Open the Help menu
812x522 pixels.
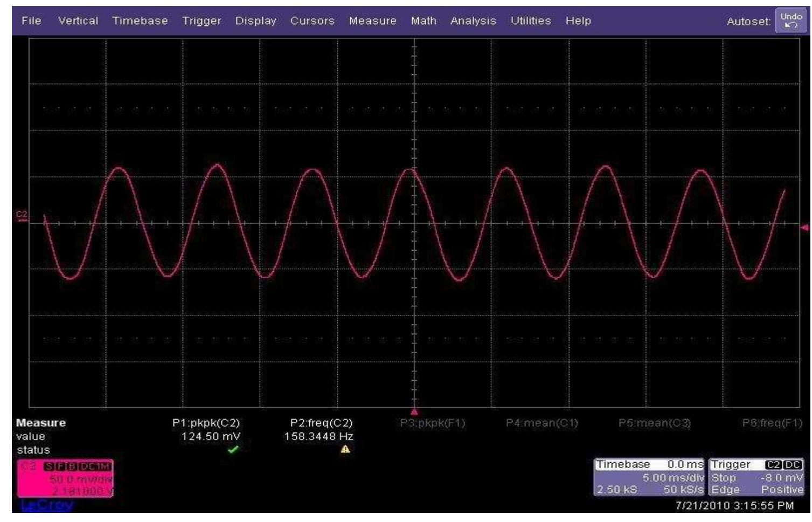578,21
